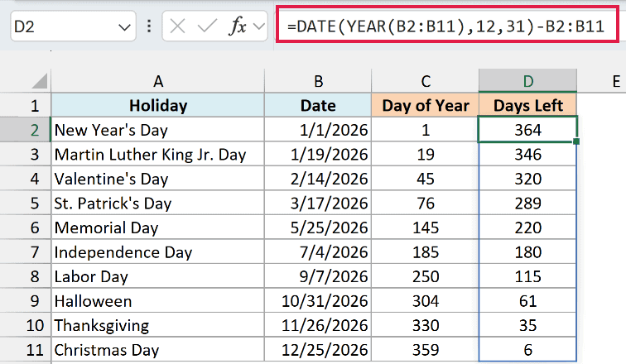Select Day of Year cell 45
The height and width of the screenshot is (364, 626).
pos(425,179)
